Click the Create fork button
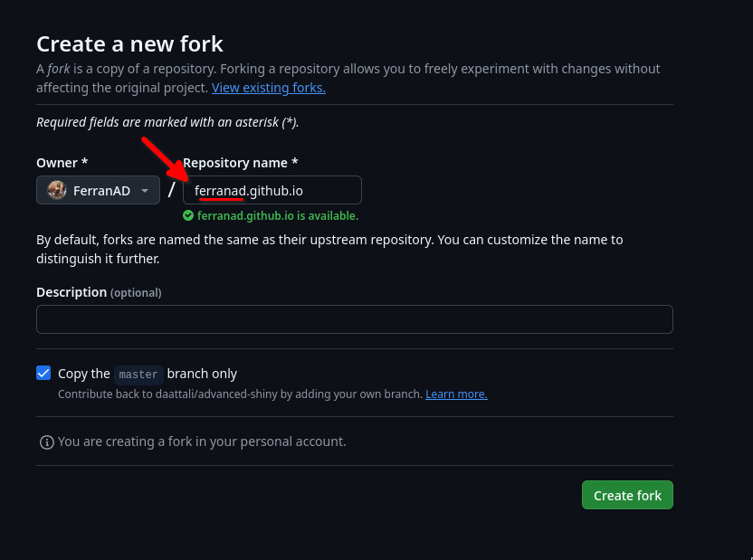 [627, 495]
